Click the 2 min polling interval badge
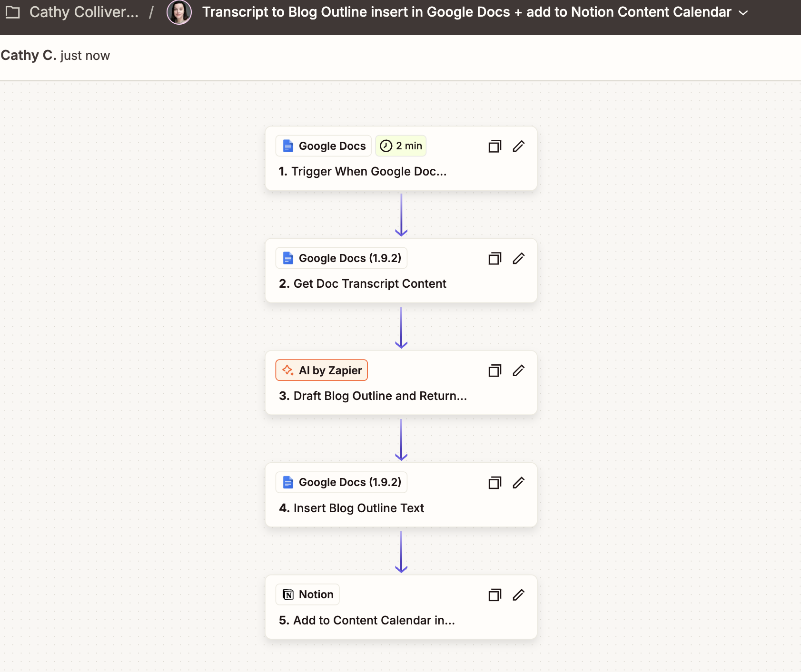The height and width of the screenshot is (672, 801). click(401, 146)
